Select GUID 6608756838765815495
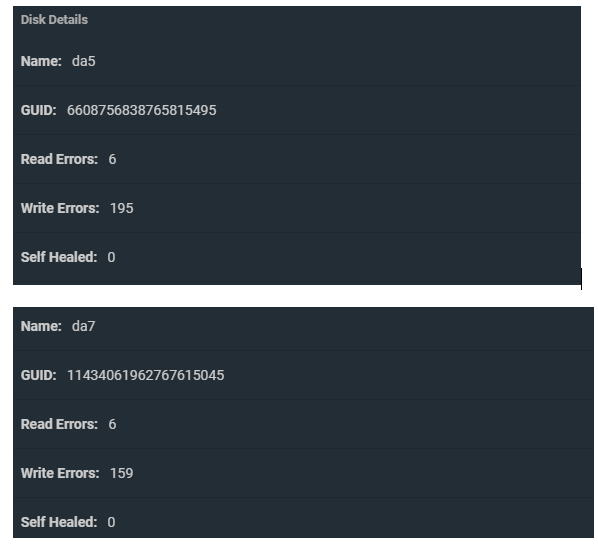This screenshot has height=547, width=598. coord(141,110)
